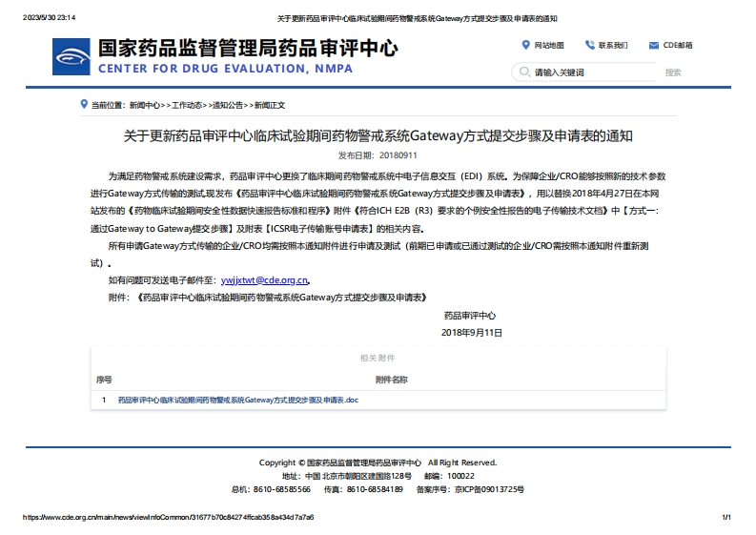Click the 附件名称 column header
This screenshot has height=535, width=756.
(391, 380)
